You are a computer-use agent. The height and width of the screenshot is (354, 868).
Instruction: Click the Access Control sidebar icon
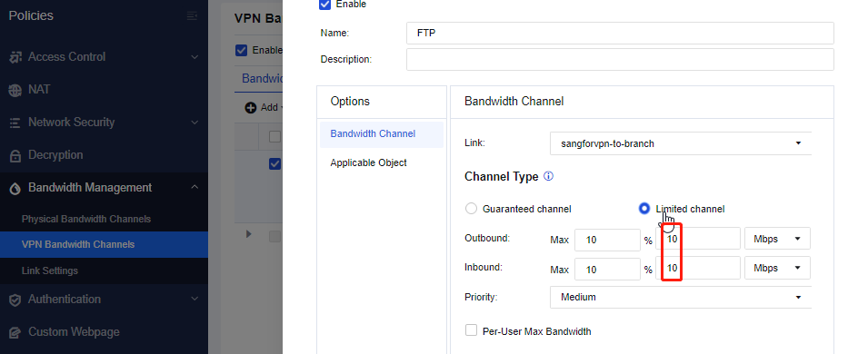point(15,57)
